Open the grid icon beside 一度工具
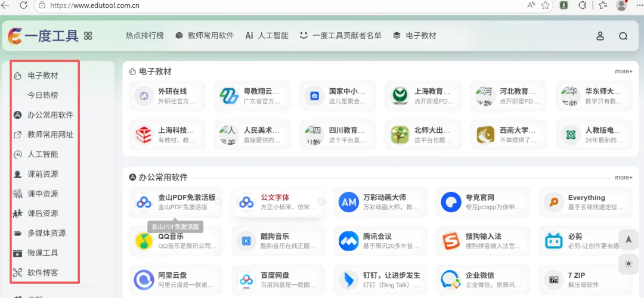Screen dimensions: 644x298 click(x=88, y=36)
